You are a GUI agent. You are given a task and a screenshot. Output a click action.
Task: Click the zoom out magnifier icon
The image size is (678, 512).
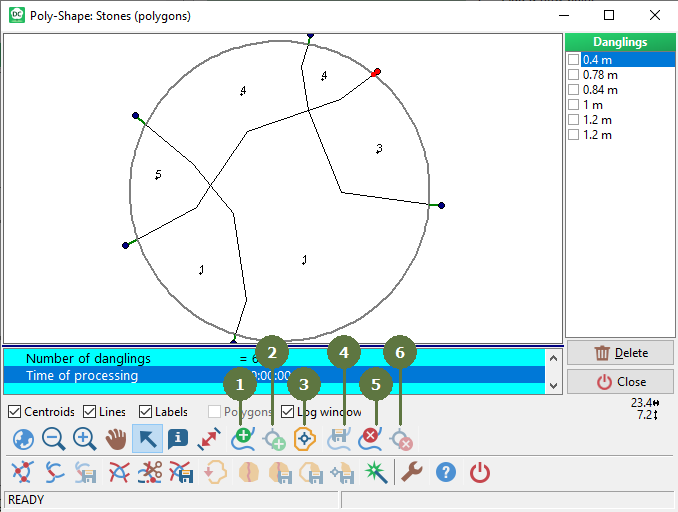coord(53,439)
